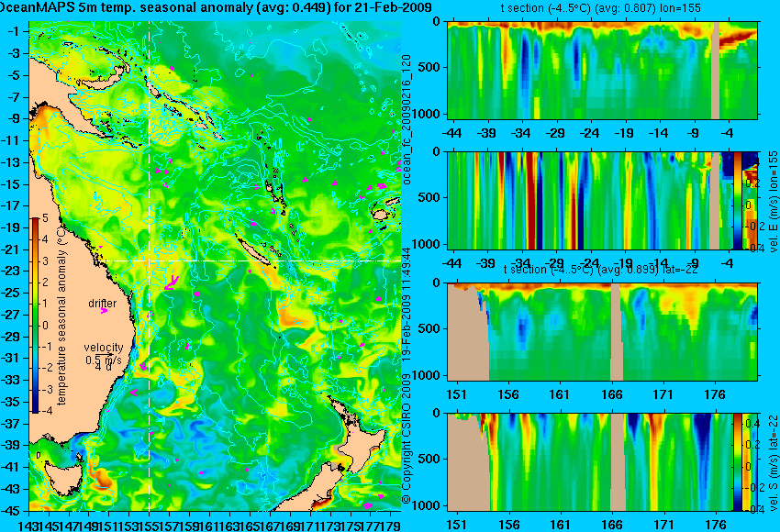Click the 'vel. S (m/s) lat=-22' label
The width and height of the screenshot is (780, 532).
pos(773,462)
